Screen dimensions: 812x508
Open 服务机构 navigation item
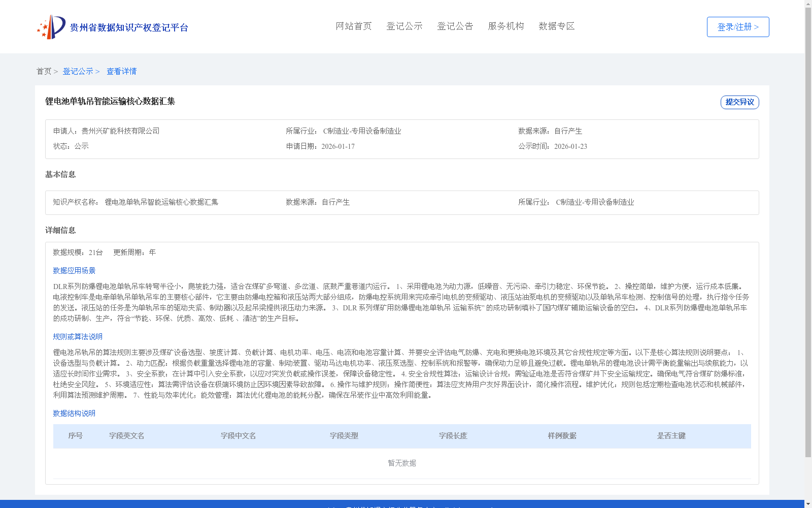pyautogui.click(x=506, y=26)
